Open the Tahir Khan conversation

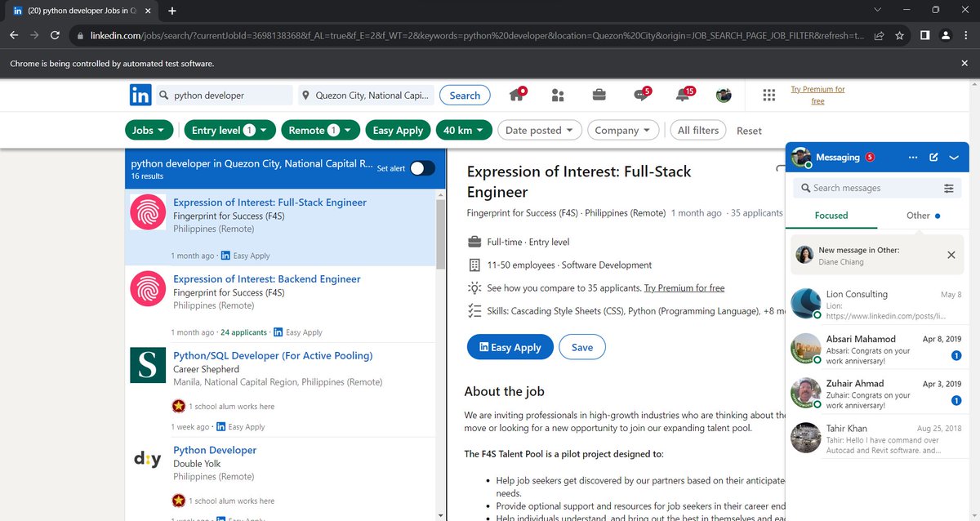coord(877,439)
